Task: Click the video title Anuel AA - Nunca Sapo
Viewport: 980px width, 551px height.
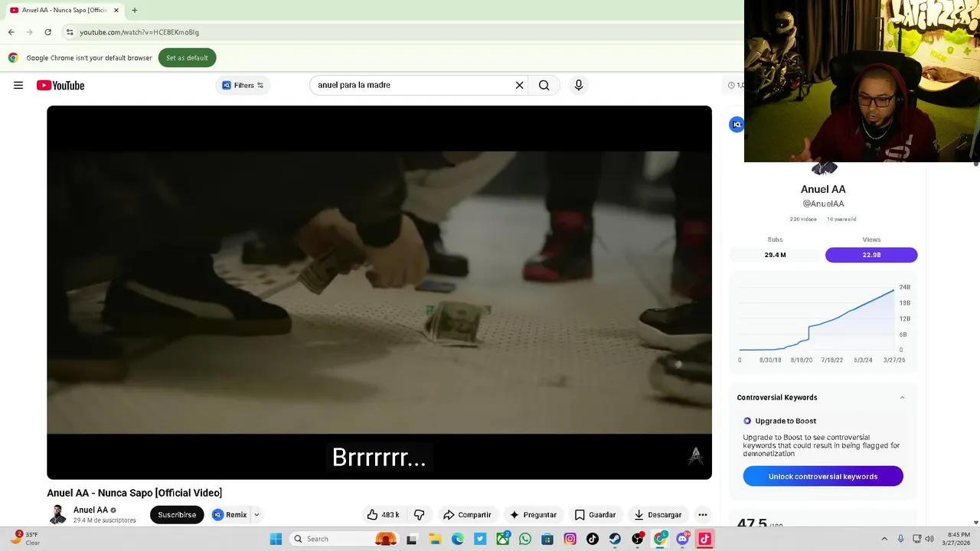Action: pyautogui.click(x=135, y=493)
